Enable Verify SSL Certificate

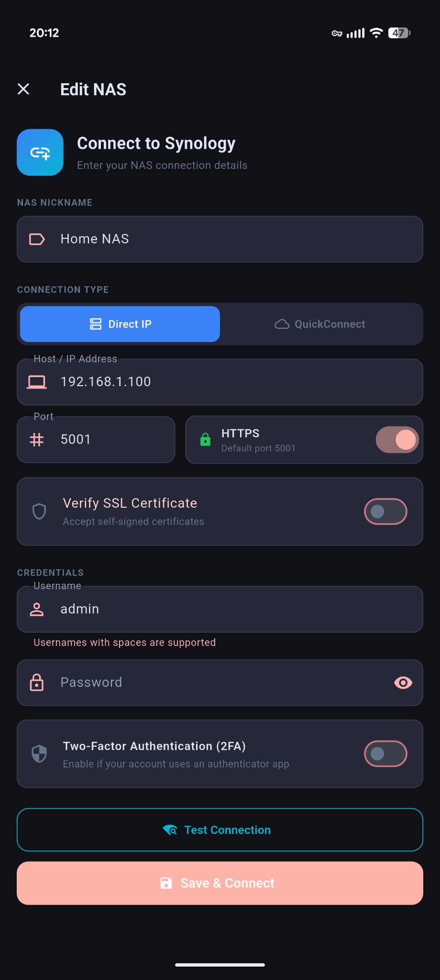[x=385, y=511]
